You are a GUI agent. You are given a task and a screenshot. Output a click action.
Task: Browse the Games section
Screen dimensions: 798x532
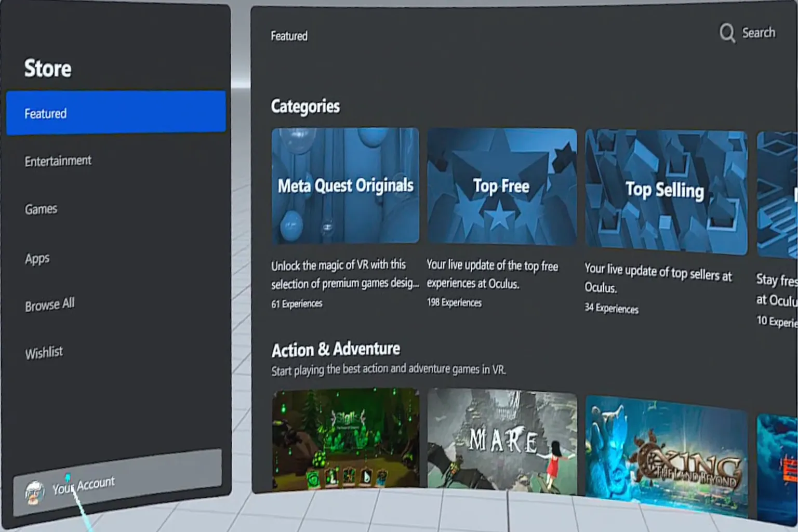[41, 208]
